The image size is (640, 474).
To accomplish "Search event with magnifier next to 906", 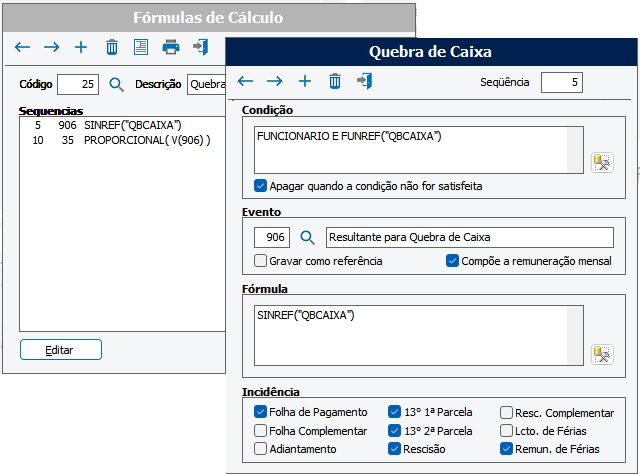I will (x=308, y=238).
